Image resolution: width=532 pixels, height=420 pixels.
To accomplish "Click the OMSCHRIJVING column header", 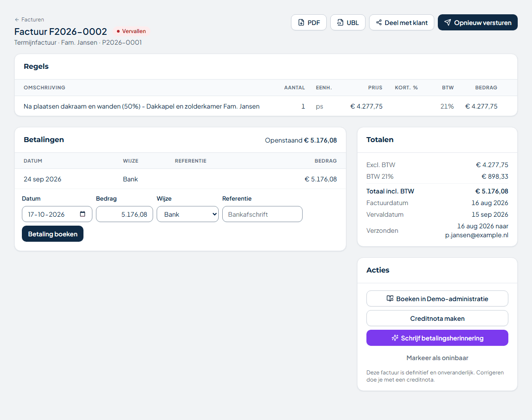I will tap(45, 88).
